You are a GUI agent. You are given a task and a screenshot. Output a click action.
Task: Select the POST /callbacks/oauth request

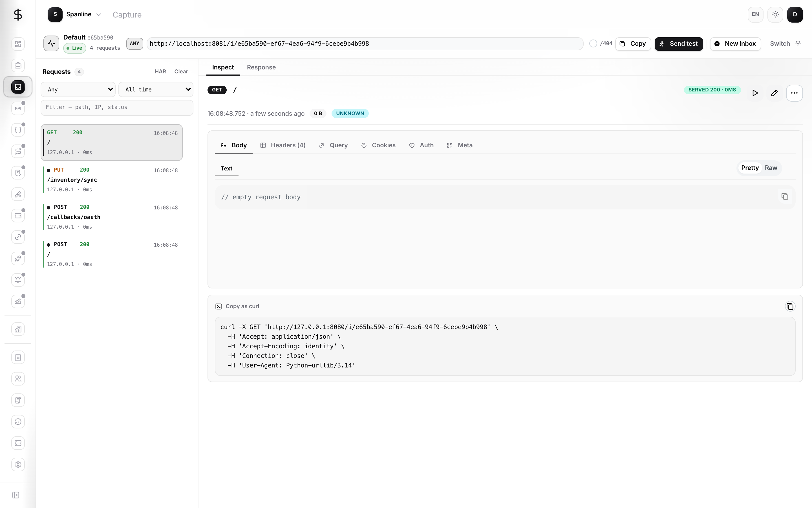tap(112, 217)
